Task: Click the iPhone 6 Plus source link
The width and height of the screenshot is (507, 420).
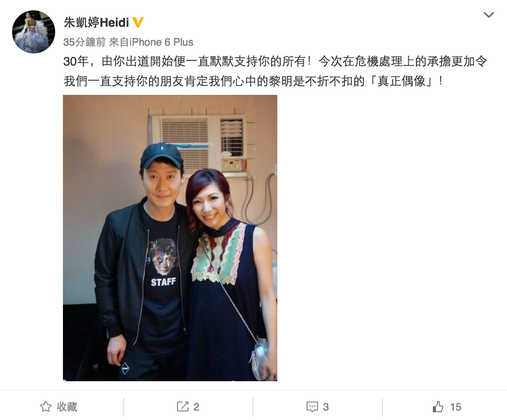Action: 161,42
